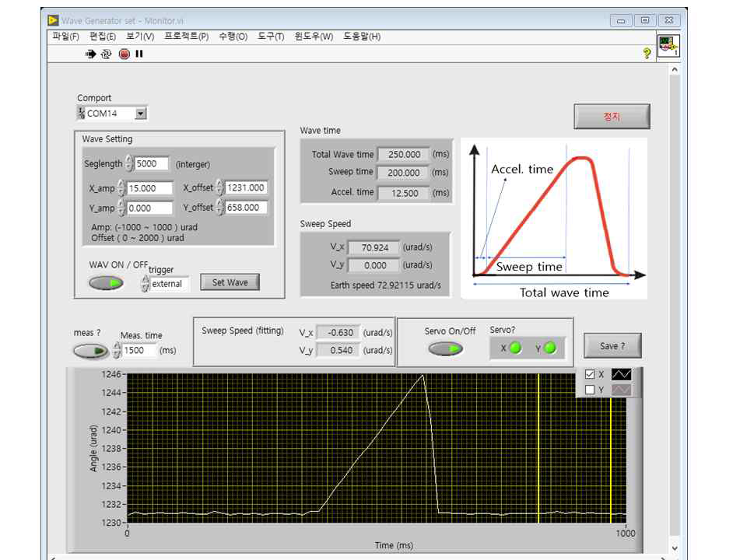
Task: Click the Y plot line style icon
Action: [621, 390]
